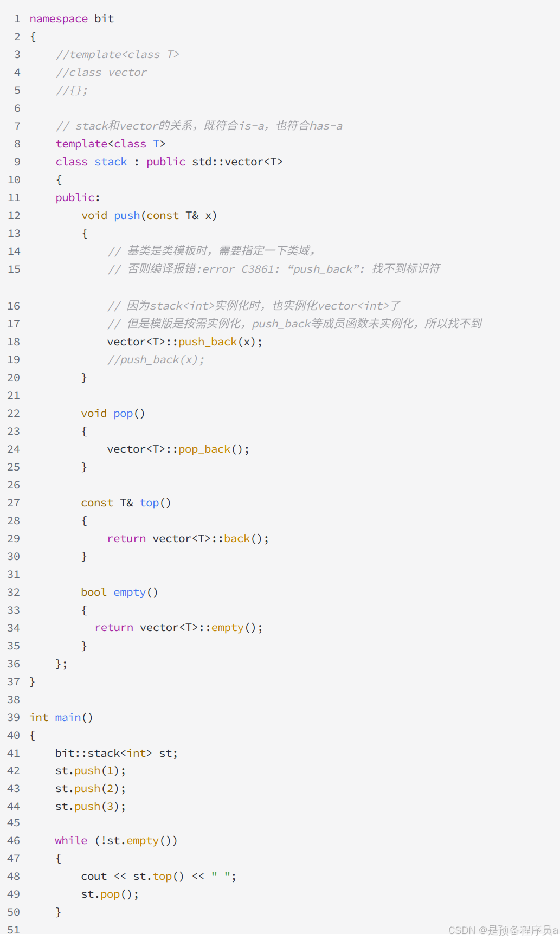Click the commented '//push_back(x);' line
The image size is (560, 940).
point(156,359)
